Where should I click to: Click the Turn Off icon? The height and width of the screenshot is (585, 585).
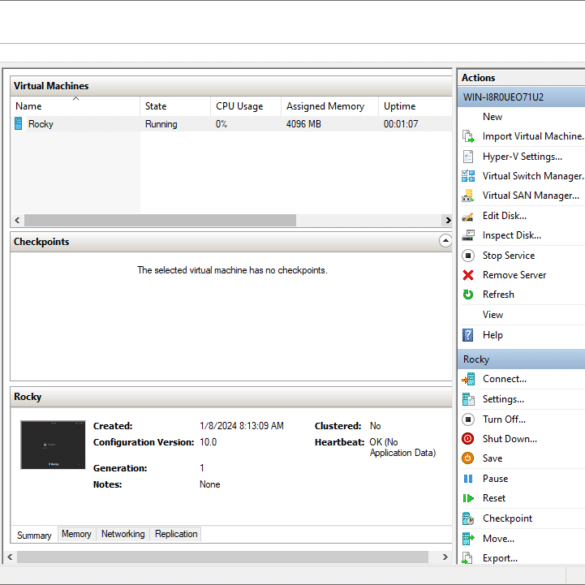tap(468, 420)
